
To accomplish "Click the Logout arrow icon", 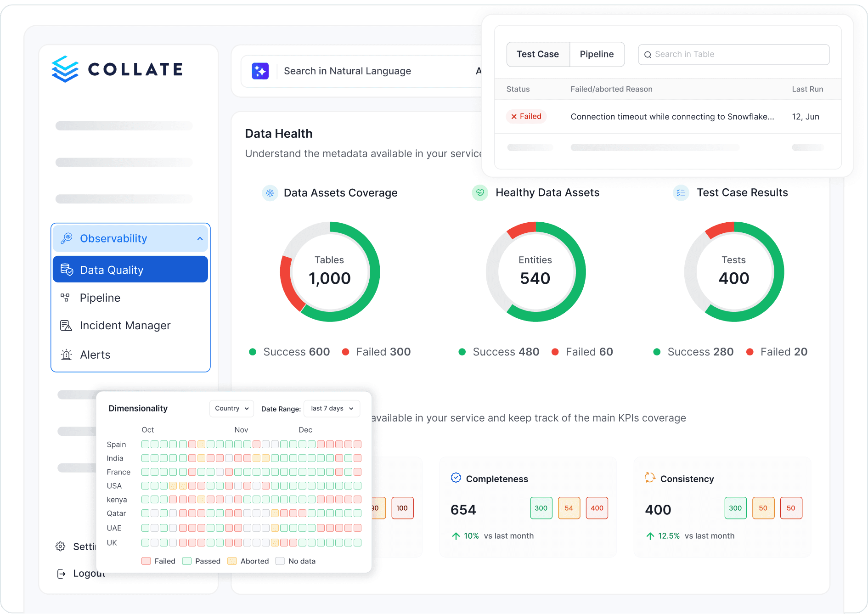I will pos(61,574).
